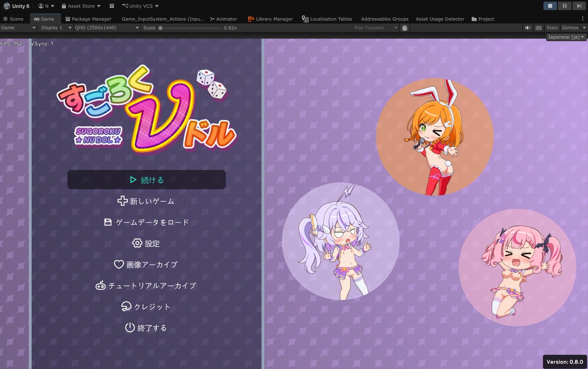Open the Package Manager tab
Viewport: 588px width, 369px height.
(88, 19)
